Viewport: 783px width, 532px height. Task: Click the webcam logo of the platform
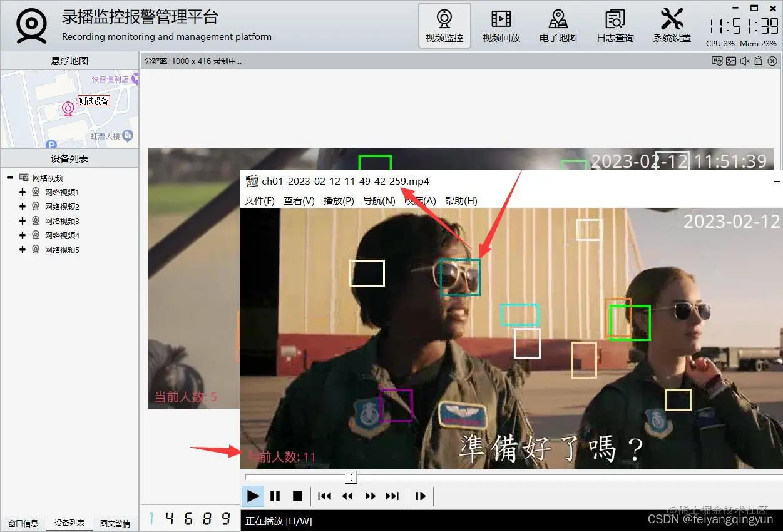pyautogui.click(x=32, y=25)
